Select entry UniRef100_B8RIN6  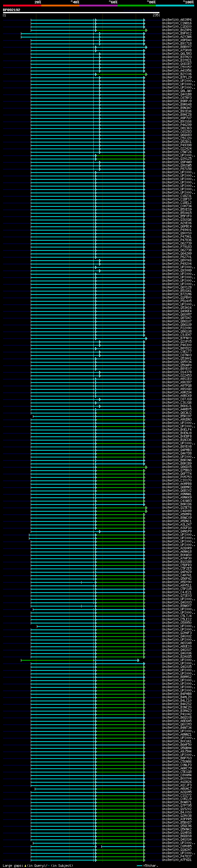[177, 460]
